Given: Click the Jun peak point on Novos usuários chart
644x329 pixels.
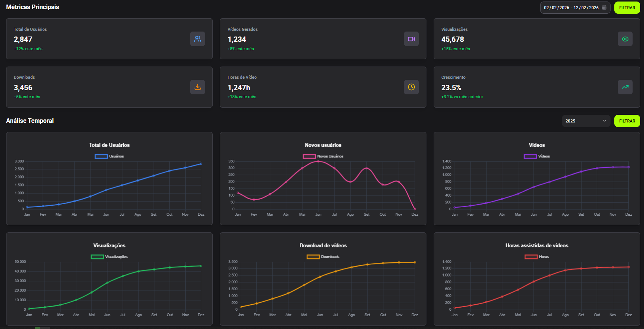Looking at the screenshot, I should [x=318, y=161].
